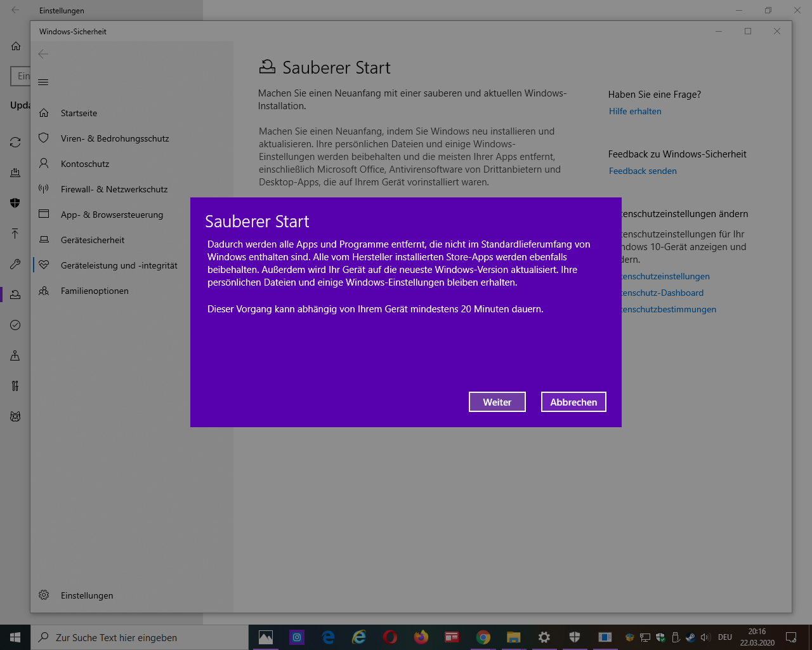Open the partly hidden Datenschutzbestimmungen link

click(x=669, y=309)
